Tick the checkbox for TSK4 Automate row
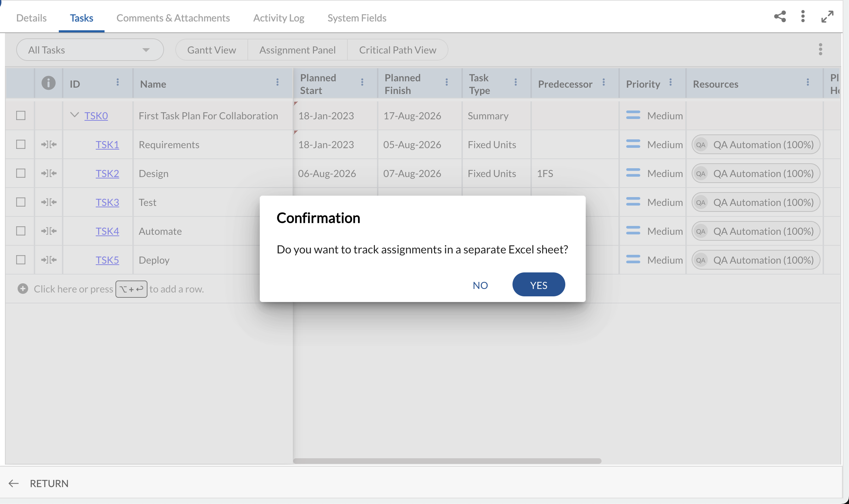The height and width of the screenshot is (504, 849). point(21,231)
